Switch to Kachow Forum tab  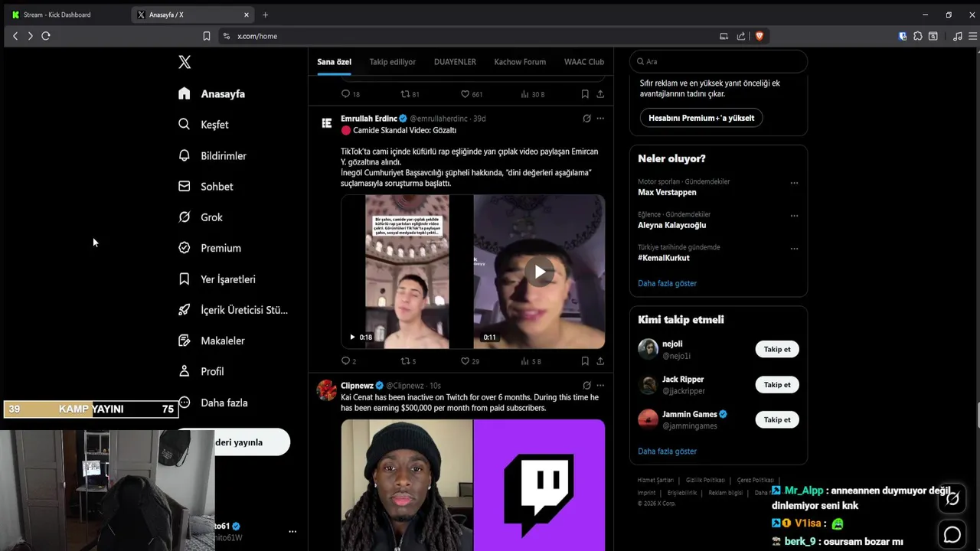click(x=520, y=62)
